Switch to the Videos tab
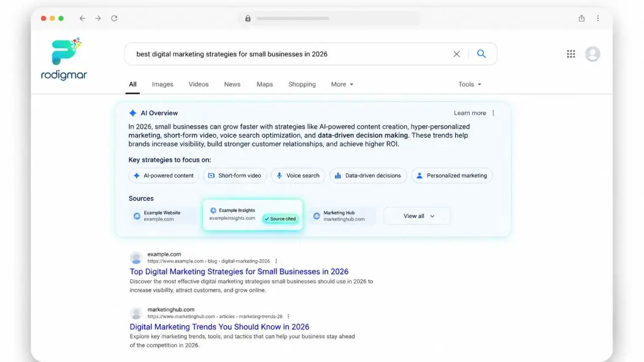The image size is (644, 362). coord(198,85)
